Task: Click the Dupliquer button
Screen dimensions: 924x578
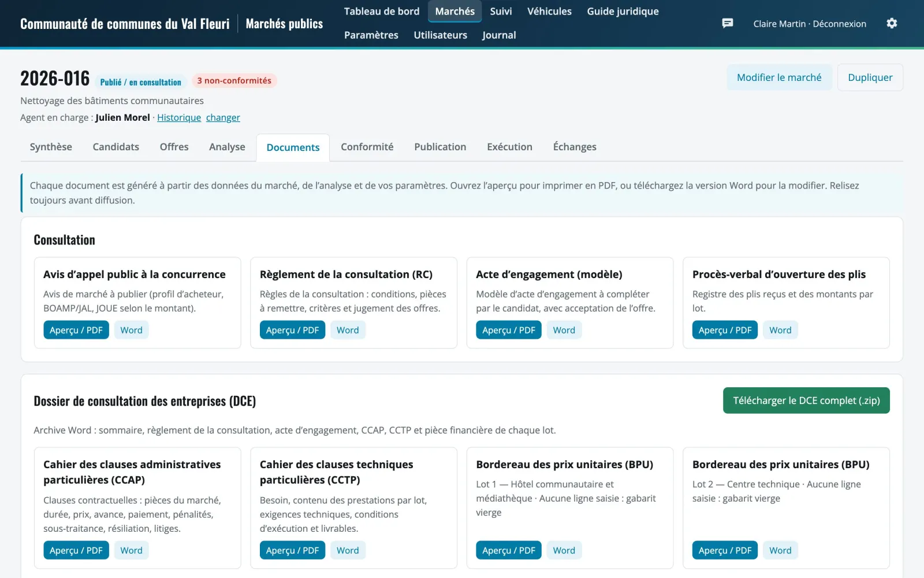Action: (870, 77)
